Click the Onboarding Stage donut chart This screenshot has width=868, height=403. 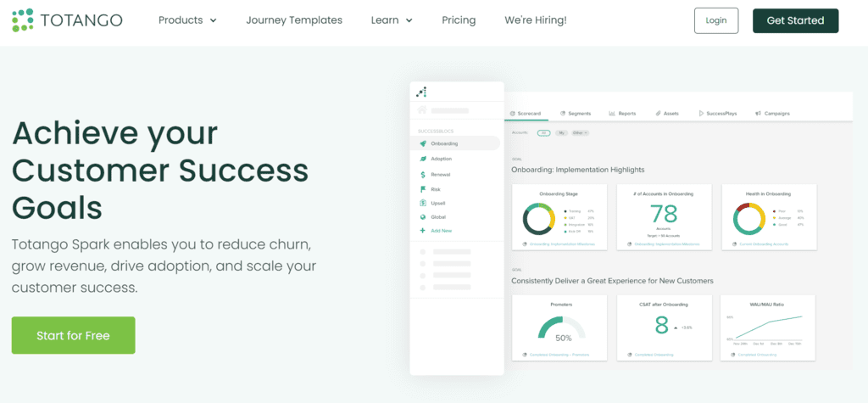tap(538, 219)
